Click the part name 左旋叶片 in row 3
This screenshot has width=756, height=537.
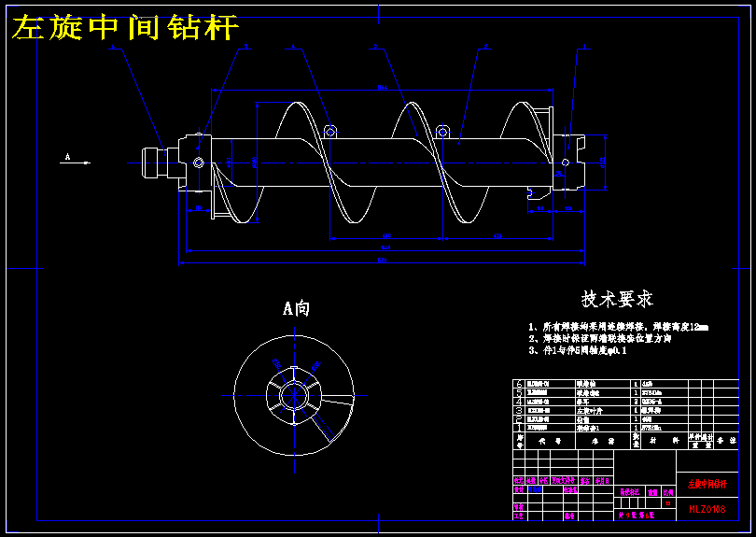(x=589, y=411)
